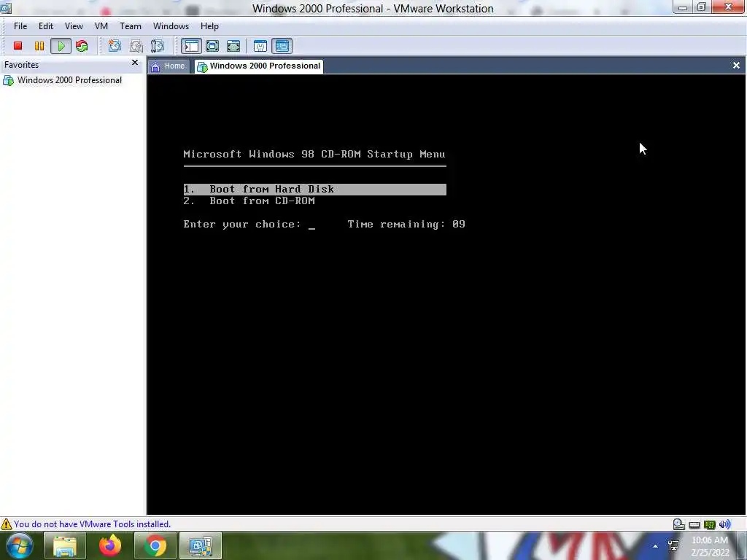
Task: Restore down the VMware Workstation window
Action: [x=702, y=7]
